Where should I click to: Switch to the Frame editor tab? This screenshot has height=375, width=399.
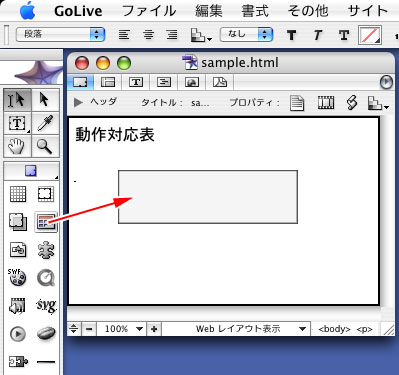click(x=108, y=82)
